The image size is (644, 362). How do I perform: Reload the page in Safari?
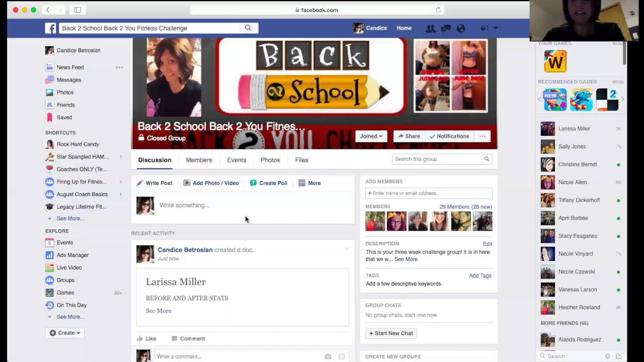[x=438, y=10]
